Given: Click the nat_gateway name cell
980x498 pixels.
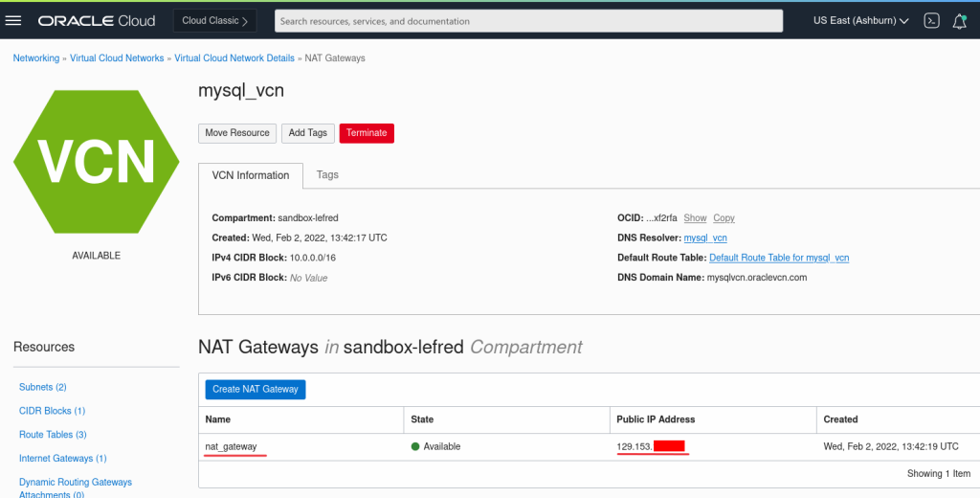Looking at the screenshot, I should click(231, 446).
